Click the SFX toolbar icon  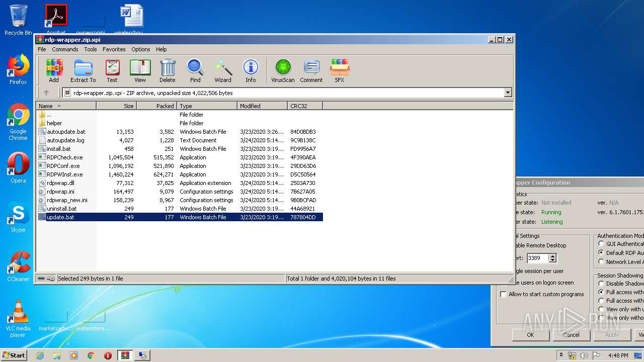click(x=340, y=70)
